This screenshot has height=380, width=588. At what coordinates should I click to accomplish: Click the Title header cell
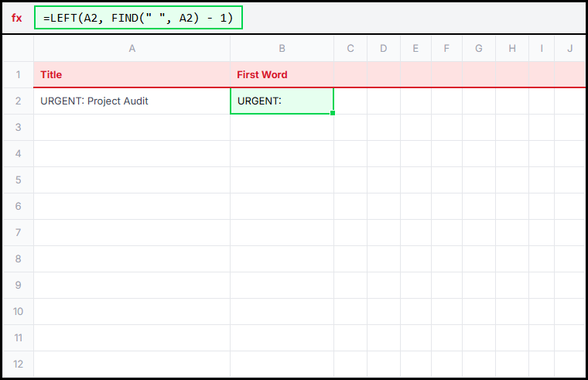point(132,75)
